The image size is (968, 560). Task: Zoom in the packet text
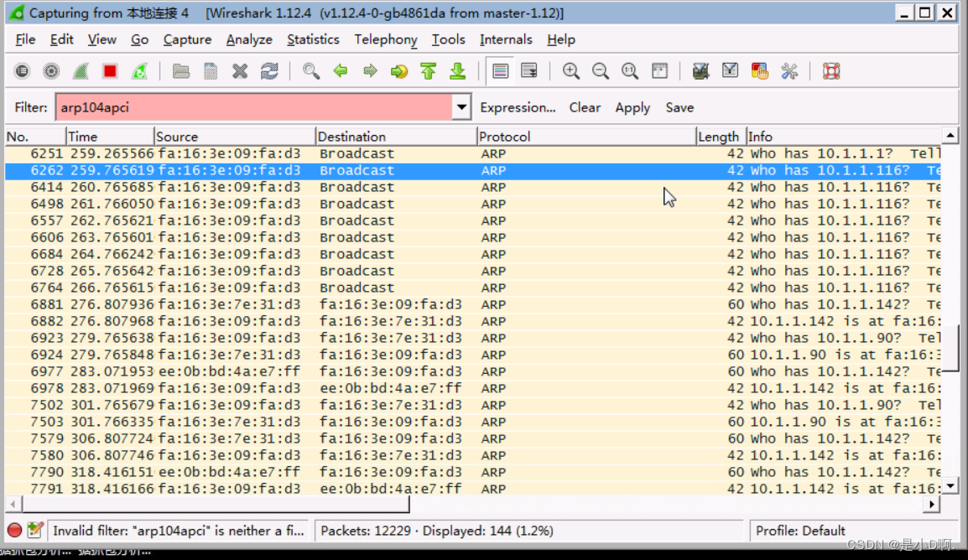click(x=571, y=71)
